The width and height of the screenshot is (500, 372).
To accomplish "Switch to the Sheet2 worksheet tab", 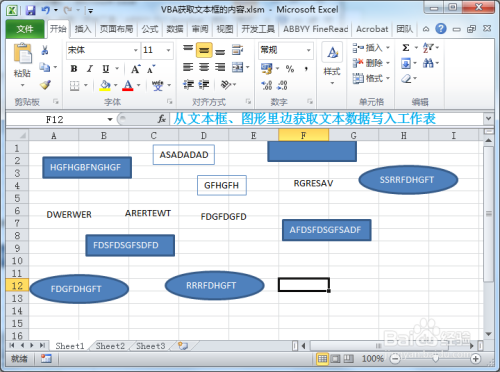I will point(110,346).
